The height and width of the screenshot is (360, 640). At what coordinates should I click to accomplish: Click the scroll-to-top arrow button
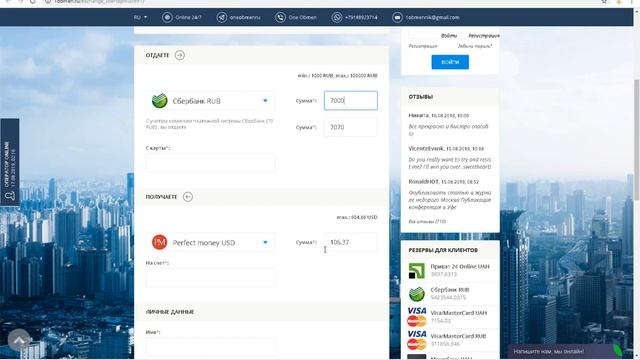click(19, 340)
